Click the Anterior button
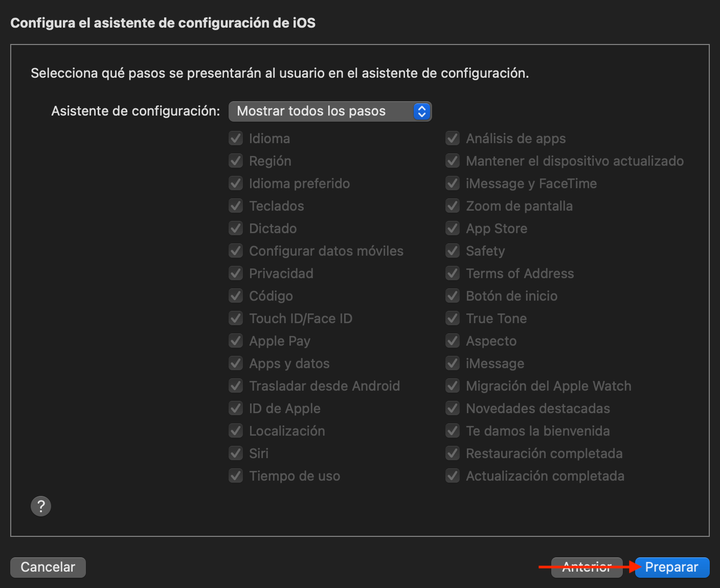The width and height of the screenshot is (720, 588). (x=587, y=567)
